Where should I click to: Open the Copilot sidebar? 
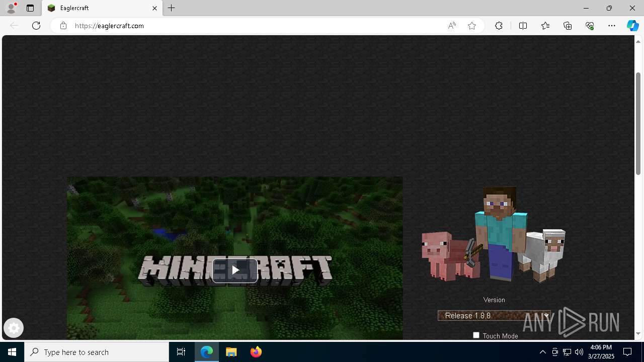coord(632,26)
